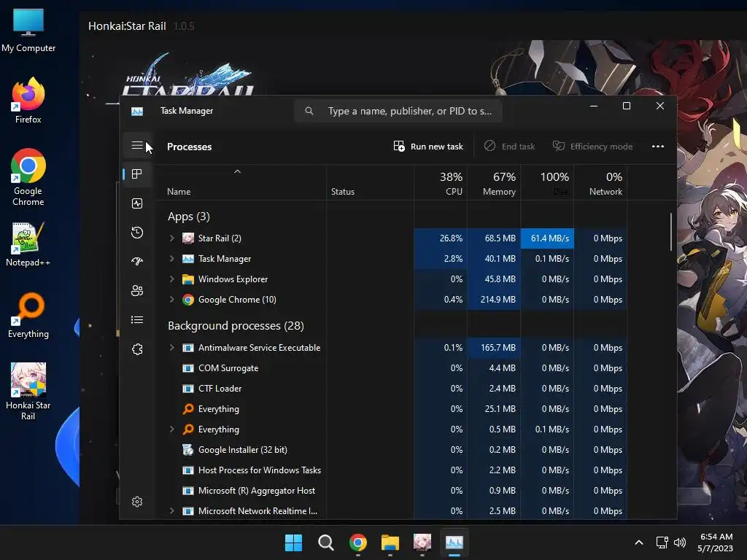Screen dimensions: 747x560
Task: Open the three-dot more options menu
Action: click(x=658, y=147)
